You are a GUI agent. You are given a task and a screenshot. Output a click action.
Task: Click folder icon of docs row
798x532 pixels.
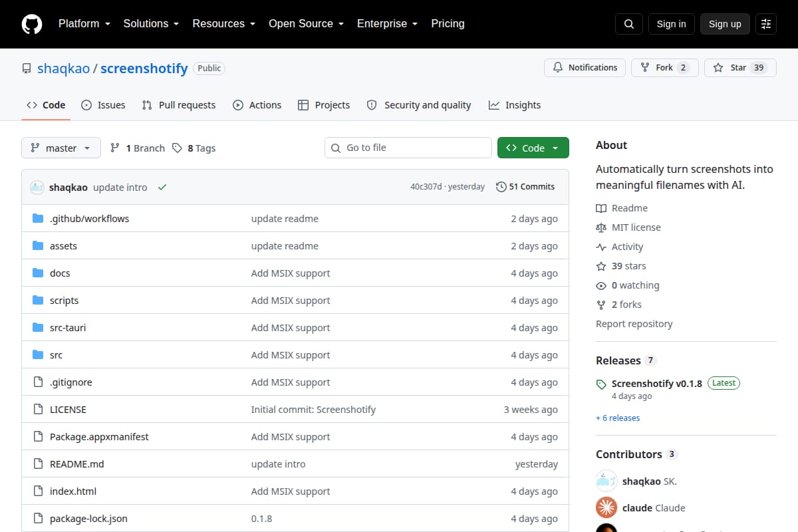point(38,273)
